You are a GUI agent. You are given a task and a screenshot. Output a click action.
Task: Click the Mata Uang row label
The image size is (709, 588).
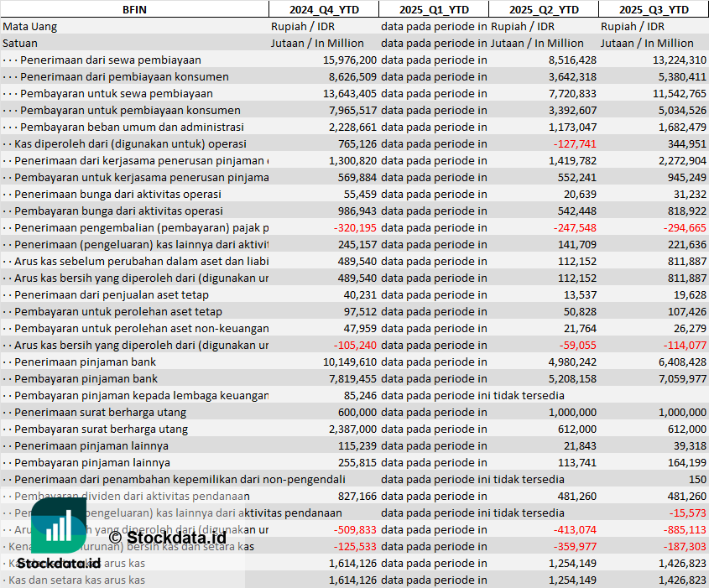[x=30, y=27]
